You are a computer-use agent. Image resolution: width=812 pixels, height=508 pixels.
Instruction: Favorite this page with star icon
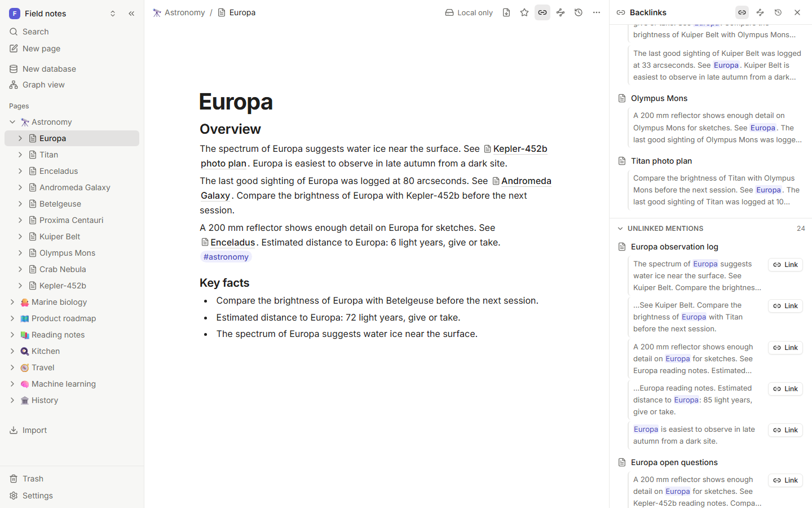(524, 12)
